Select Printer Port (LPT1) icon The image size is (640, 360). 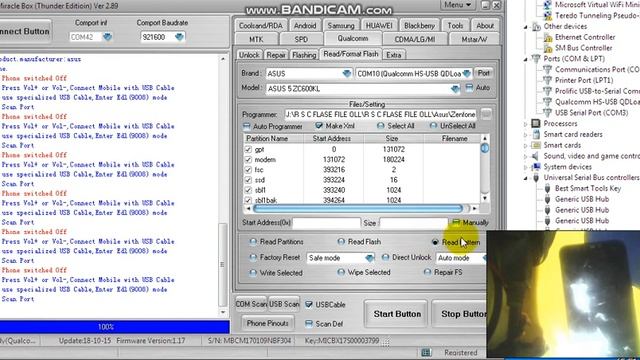click(548, 80)
